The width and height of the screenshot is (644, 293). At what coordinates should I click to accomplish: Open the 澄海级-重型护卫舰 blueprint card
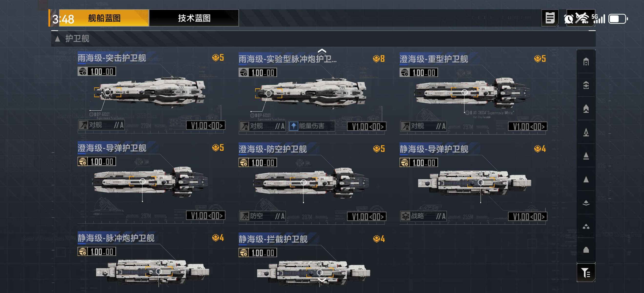(x=473, y=93)
